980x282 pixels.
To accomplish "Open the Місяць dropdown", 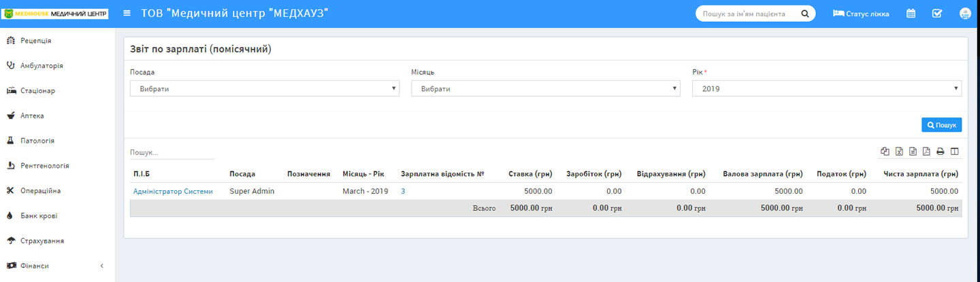I will 546,88.
